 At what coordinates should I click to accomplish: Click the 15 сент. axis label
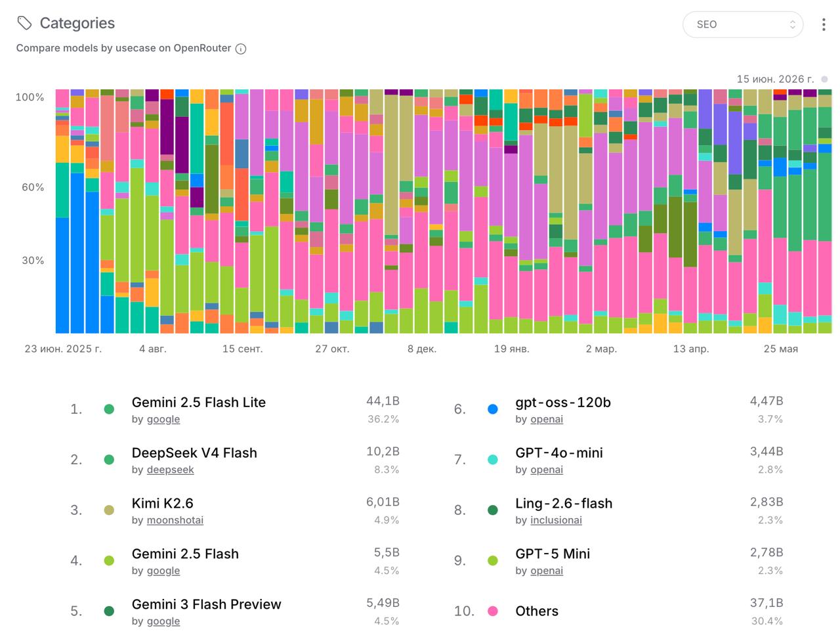(x=242, y=349)
